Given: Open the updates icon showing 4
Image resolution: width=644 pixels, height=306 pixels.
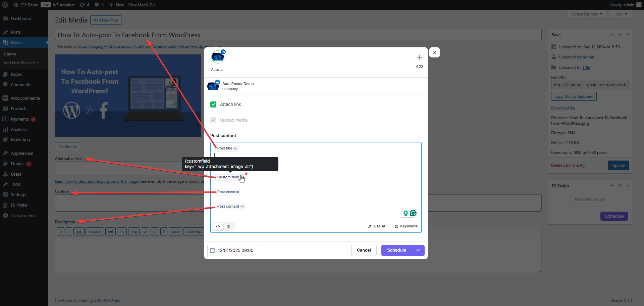Looking at the screenshot, I should (82, 5).
